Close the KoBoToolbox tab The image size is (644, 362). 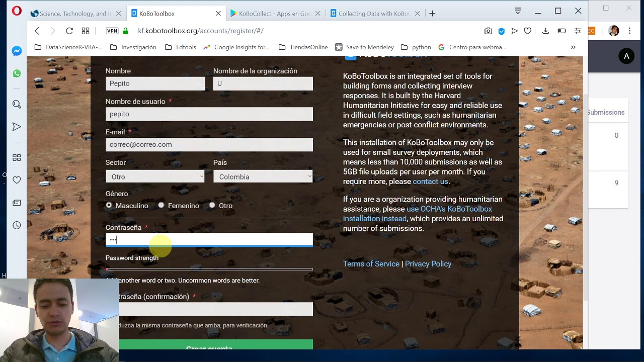(218, 14)
